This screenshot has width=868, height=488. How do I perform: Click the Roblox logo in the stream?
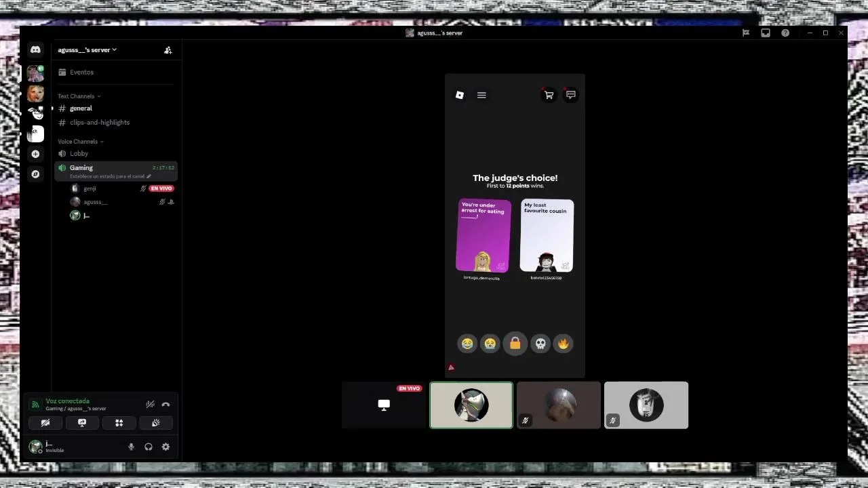(460, 95)
